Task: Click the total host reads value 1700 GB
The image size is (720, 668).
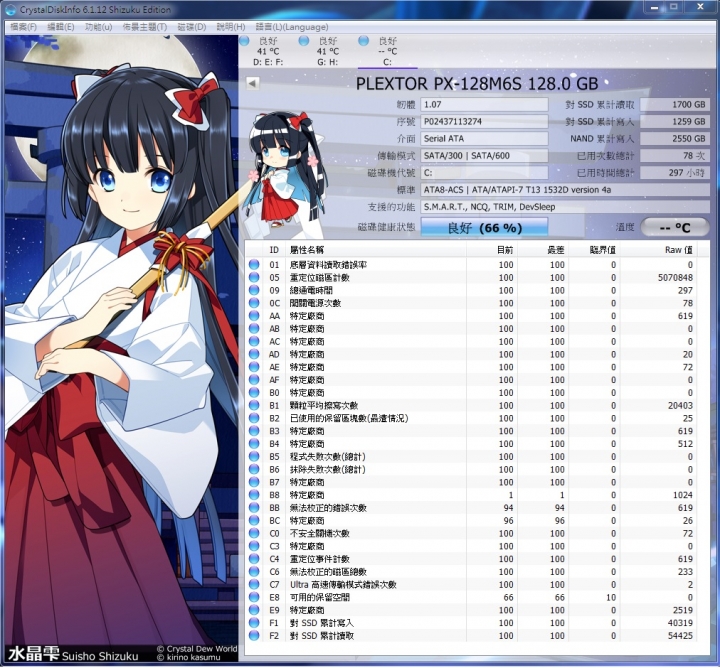Action: tap(675, 105)
